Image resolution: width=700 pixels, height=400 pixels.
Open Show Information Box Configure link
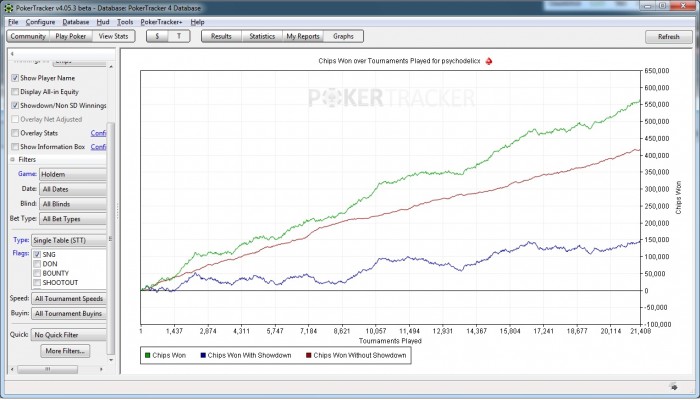(x=98, y=147)
